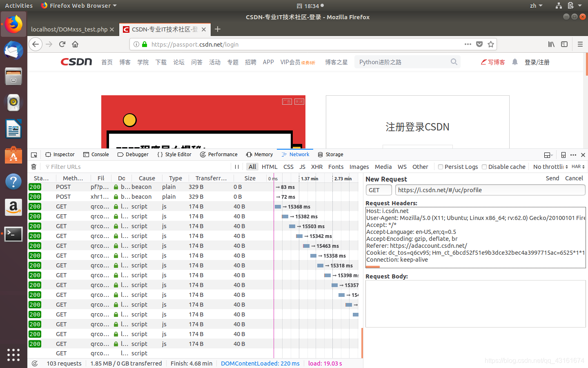Image resolution: width=588 pixels, height=368 pixels.
Task: Click the Filter URLs input
Action: click(x=137, y=167)
